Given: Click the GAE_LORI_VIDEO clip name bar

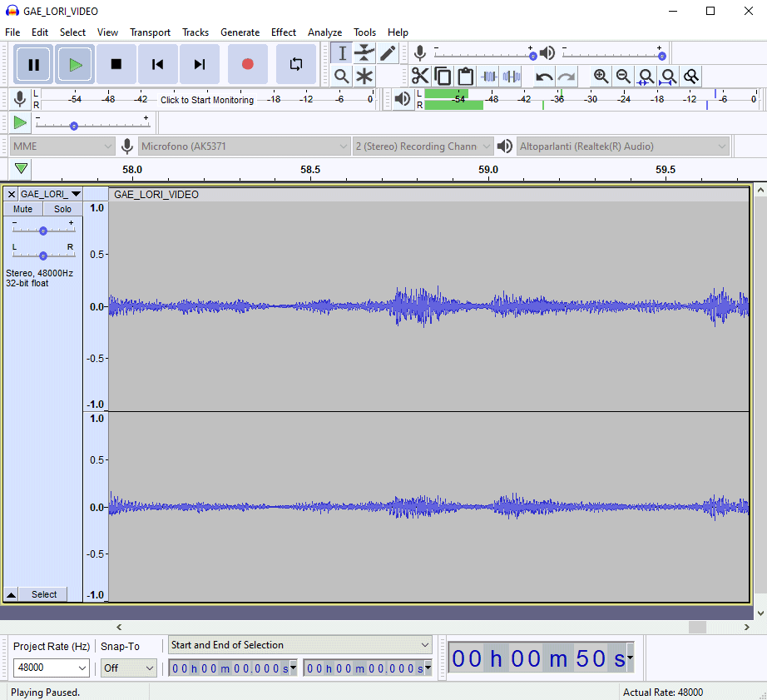Looking at the screenshot, I should tap(428, 194).
